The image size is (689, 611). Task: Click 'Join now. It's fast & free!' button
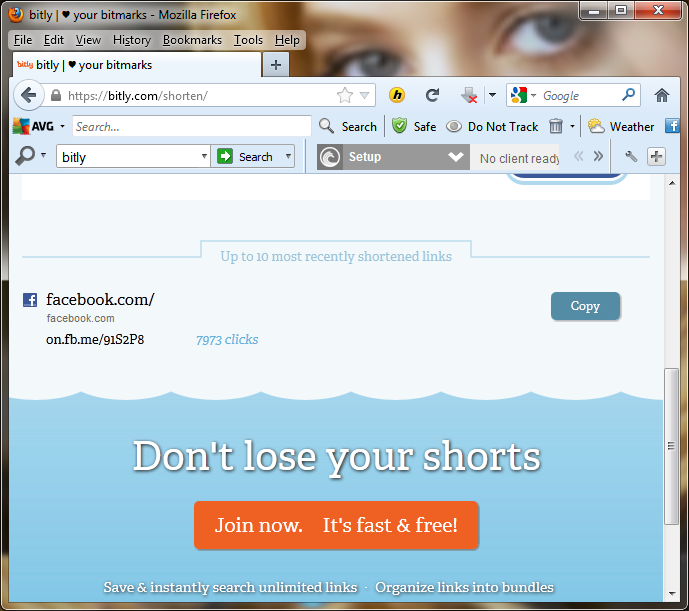[x=336, y=525]
